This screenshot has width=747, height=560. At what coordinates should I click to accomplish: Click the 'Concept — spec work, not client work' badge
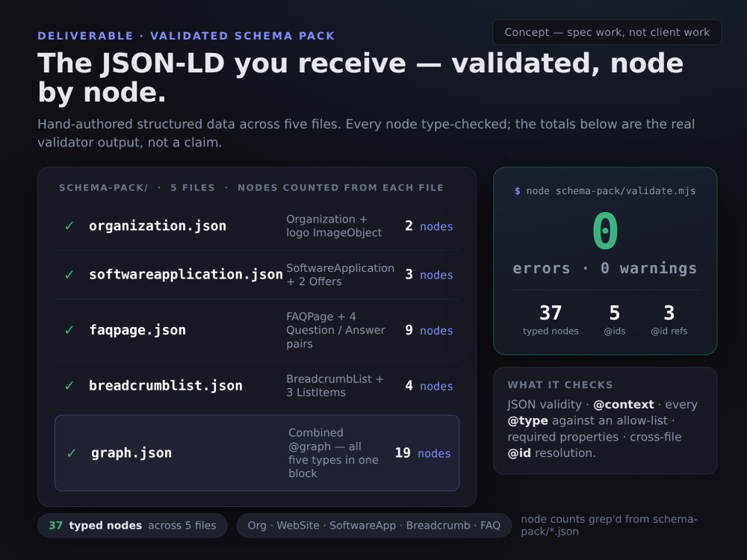point(607,32)
